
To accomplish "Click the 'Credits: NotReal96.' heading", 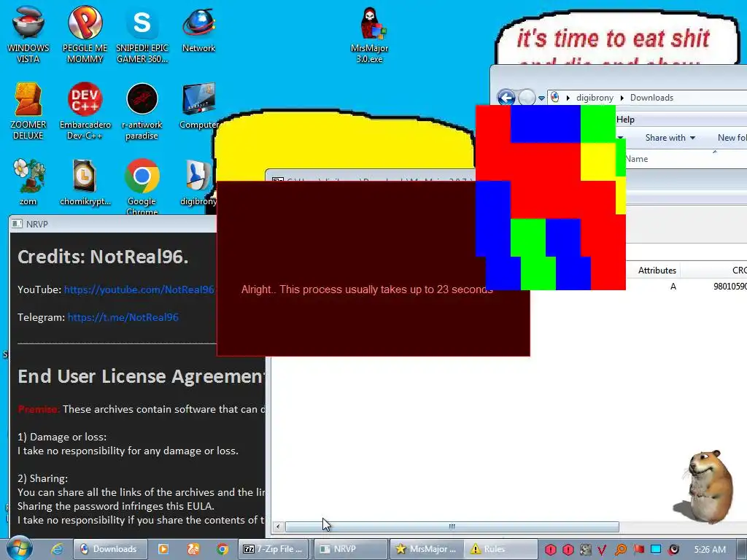I will pyautogui.click(x=103, y=257).
